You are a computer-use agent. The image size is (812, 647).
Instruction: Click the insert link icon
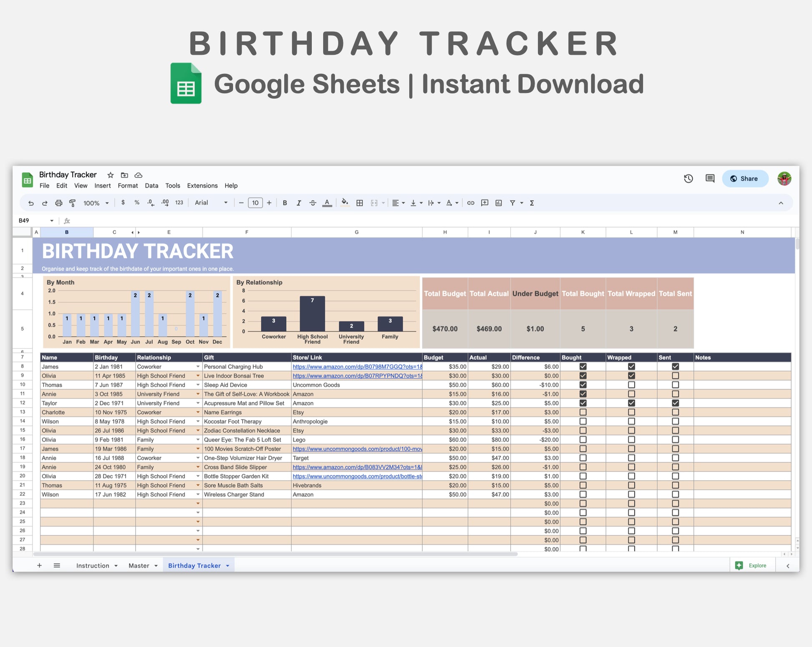pyautogui.click(x=470, y=203)
